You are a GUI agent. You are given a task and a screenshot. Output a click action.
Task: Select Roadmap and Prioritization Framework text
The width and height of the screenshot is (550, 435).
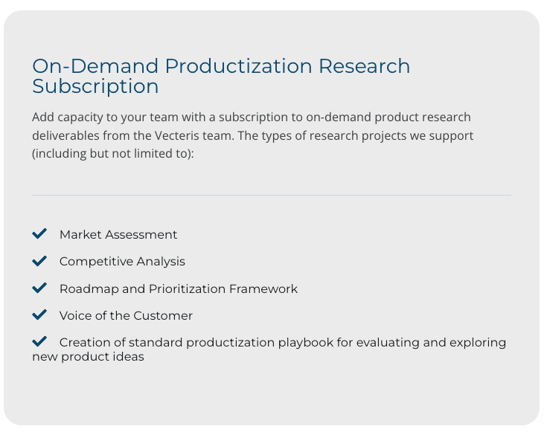click(x=179, y=289)
